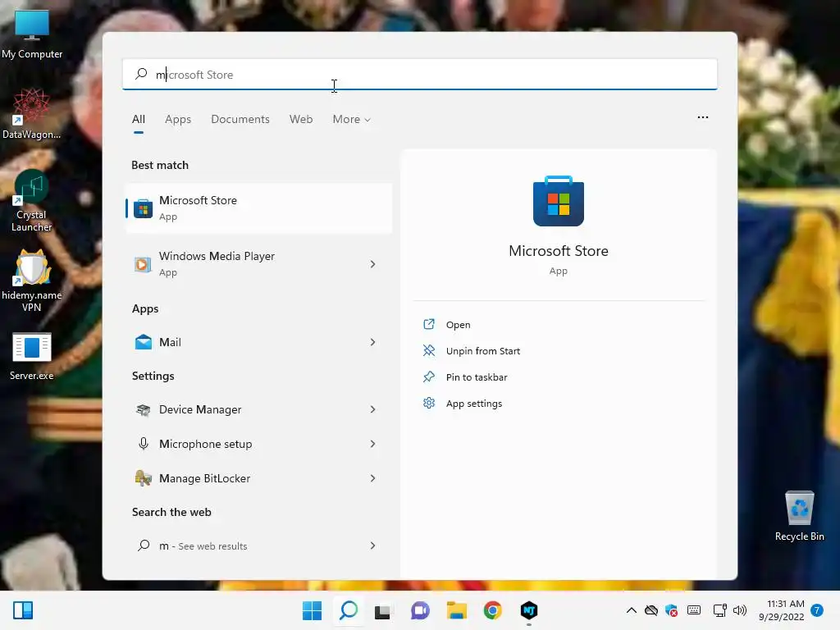
Task: Switch to the Apps filter tab
Action: 178,120
